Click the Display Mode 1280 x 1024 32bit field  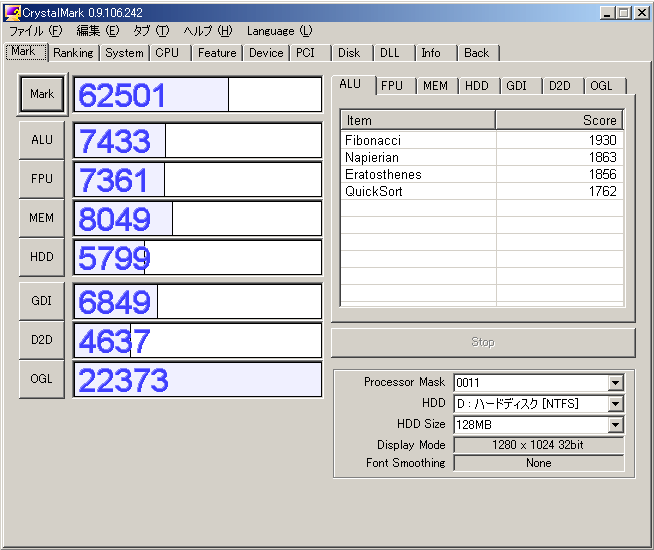click(x=538, y=445)
